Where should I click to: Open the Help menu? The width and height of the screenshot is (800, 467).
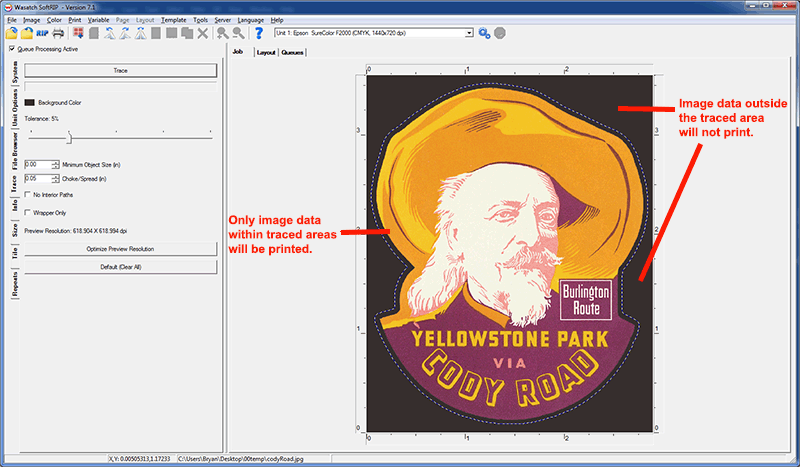point(277,20)
